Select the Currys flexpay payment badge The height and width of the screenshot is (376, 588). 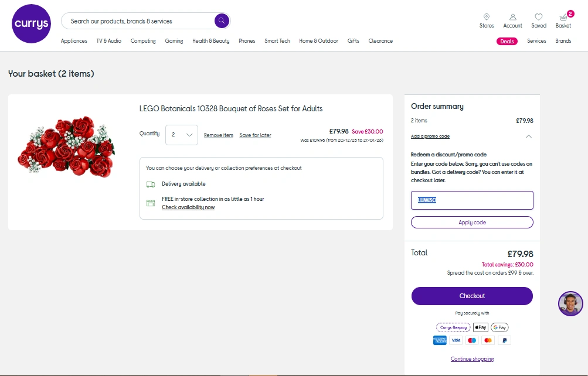tap(453, 327)
